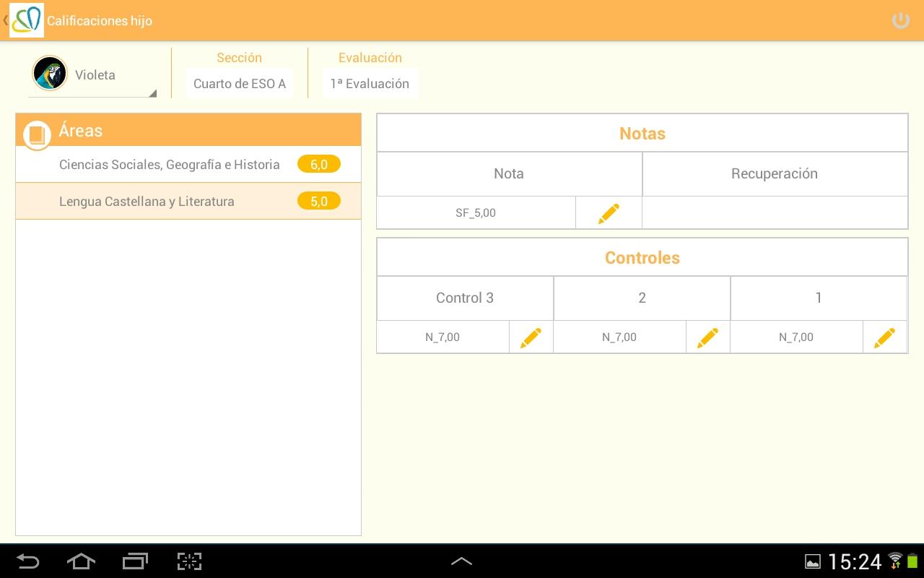Open Evaluación selector 1ª Evaluación
Image resolution: width=924 pixels, height=578 pixels.
(x=370, y=84)
